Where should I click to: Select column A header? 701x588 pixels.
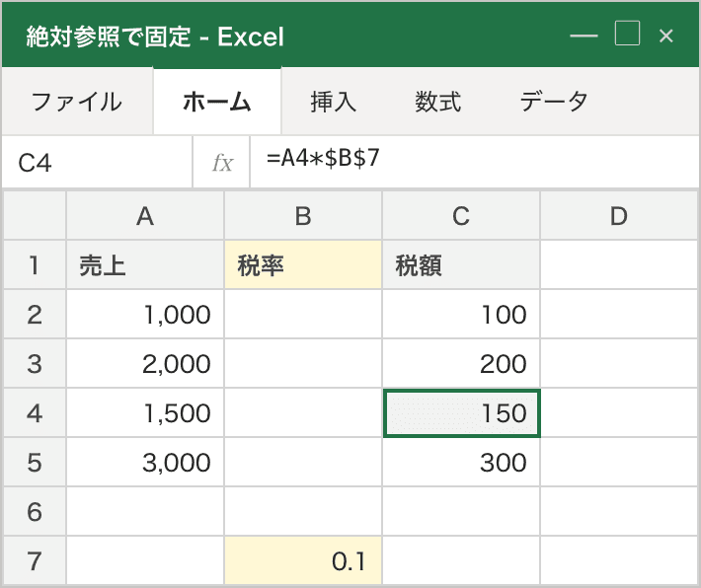point(145,216)
